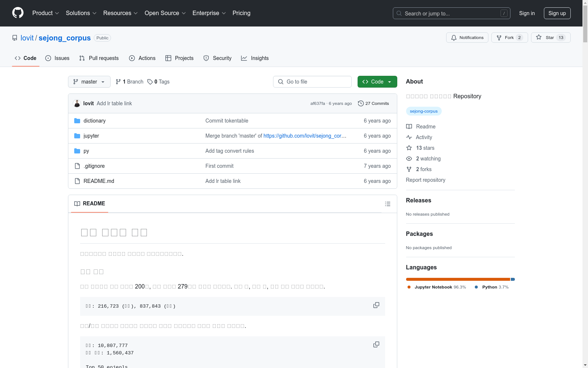
Task: Open the Projects tab
Action: (179, 58)
